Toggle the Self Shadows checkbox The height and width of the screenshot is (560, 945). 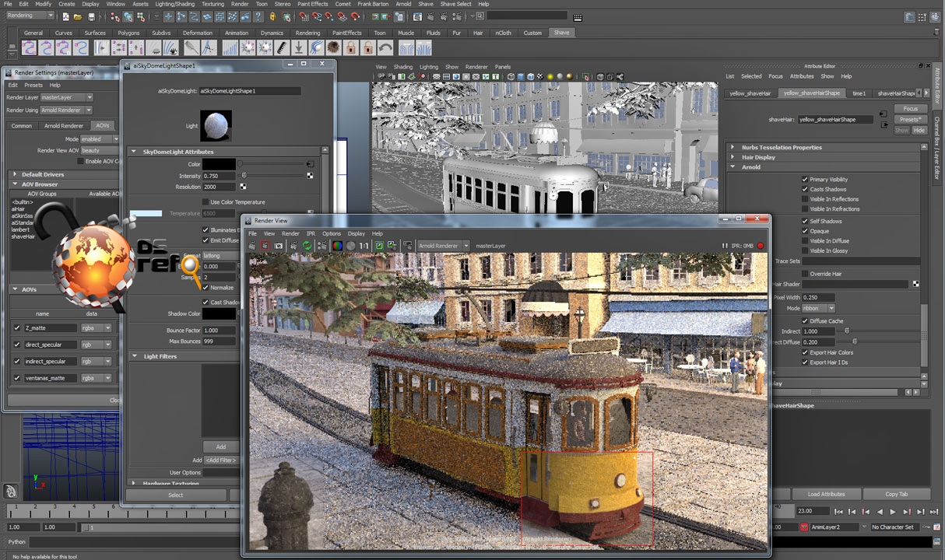pyautogui.click(x=805, y=222)
